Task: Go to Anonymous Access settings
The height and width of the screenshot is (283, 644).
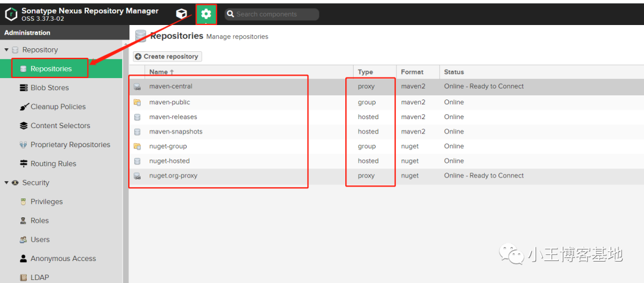Action: click(x=61, y=259)
